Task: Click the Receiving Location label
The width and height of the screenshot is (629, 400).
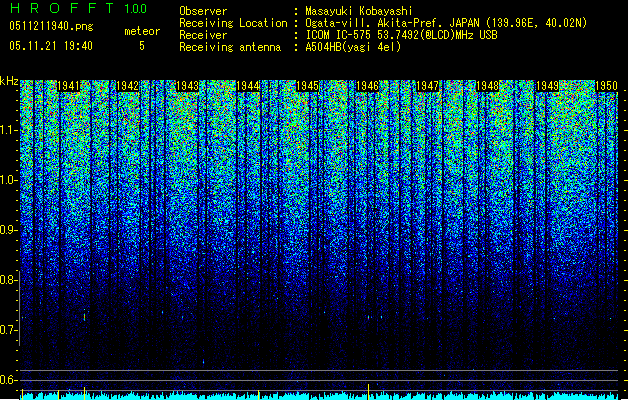Action: coord(233,23)
